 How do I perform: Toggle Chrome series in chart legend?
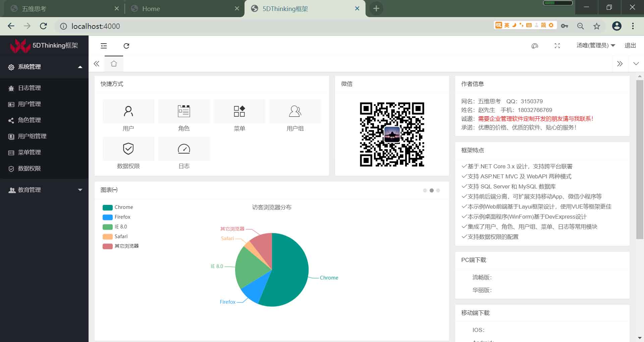pos(118,207)
